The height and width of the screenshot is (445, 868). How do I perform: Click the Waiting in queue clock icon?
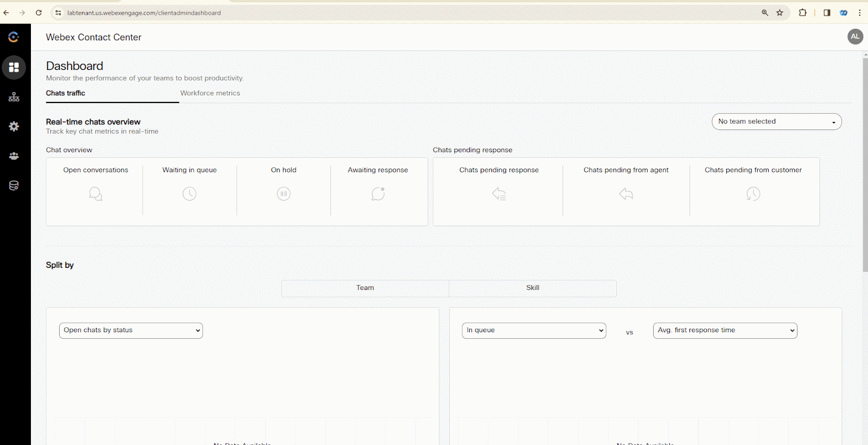(189, 194)
